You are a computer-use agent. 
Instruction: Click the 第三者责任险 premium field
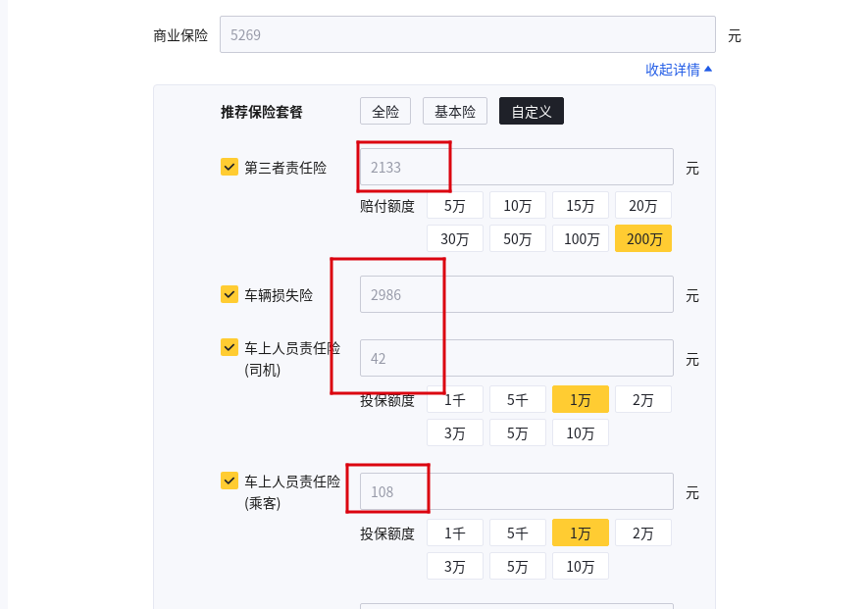(x=516, y=167)
